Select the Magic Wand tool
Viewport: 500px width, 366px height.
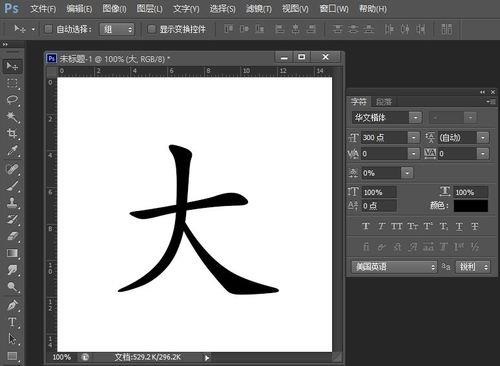12,117
